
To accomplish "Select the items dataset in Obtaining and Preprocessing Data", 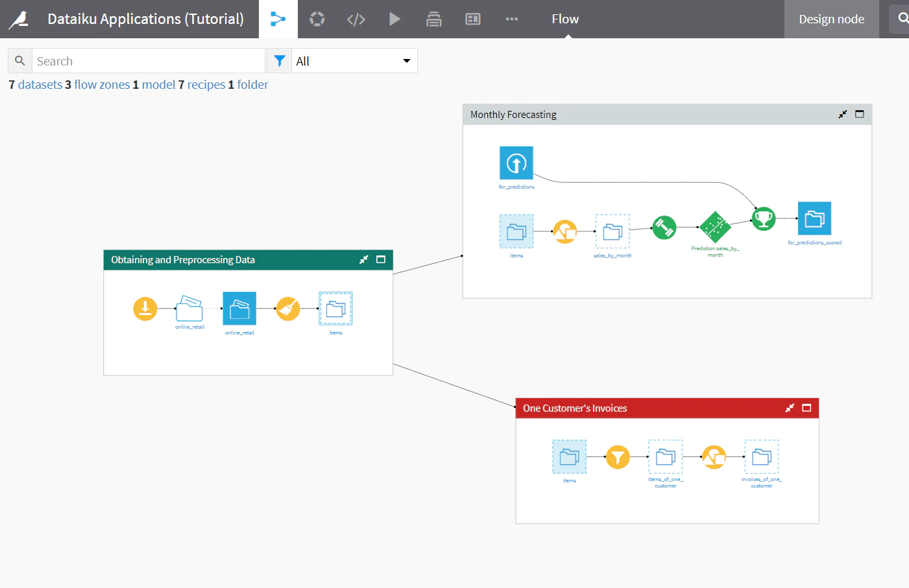I will click(x=335, y=309).
